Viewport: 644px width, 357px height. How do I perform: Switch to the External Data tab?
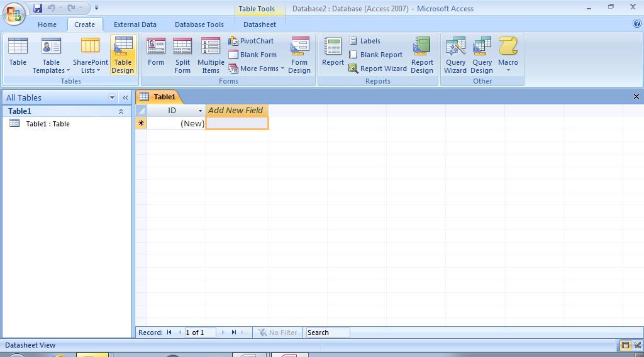pyautogui.click(x=135, y=25)
